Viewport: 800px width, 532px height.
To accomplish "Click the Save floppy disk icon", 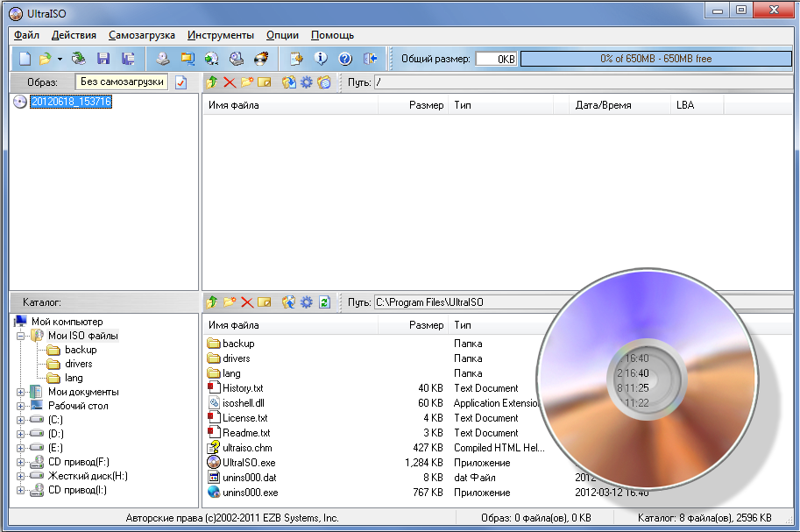I will pyautogui.click(x=103, y=59).
